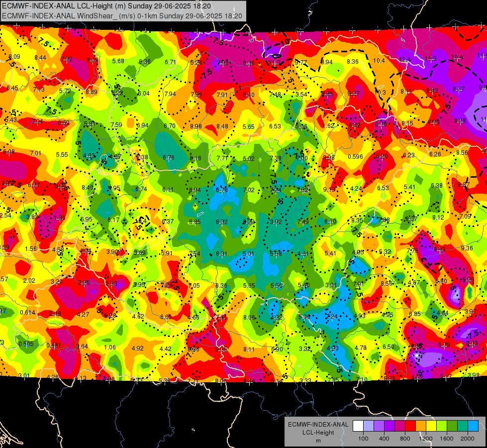This screenshot has width=487, height=448.
Task: Click the legend's LCL-Height label
Action: (318, 433)
